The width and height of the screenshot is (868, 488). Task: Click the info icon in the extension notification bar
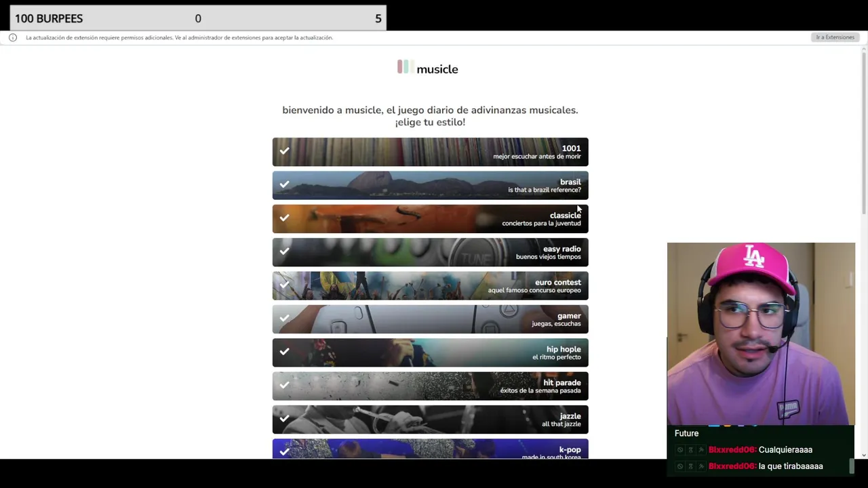pos(13,37)
